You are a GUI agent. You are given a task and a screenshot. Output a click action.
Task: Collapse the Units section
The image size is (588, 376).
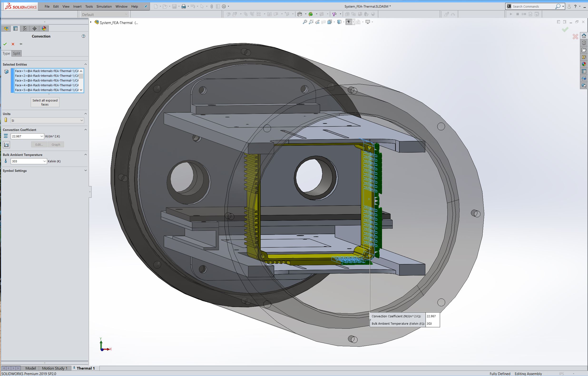click(85, 114)
